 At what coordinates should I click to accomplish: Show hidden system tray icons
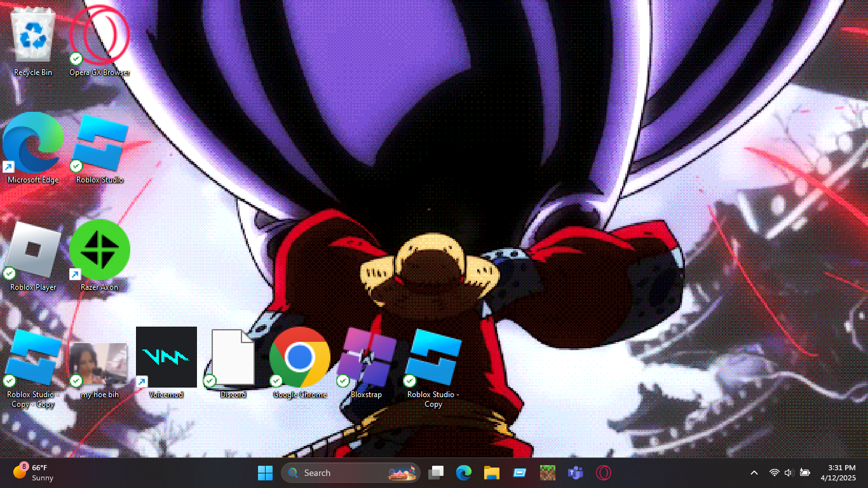754,473
